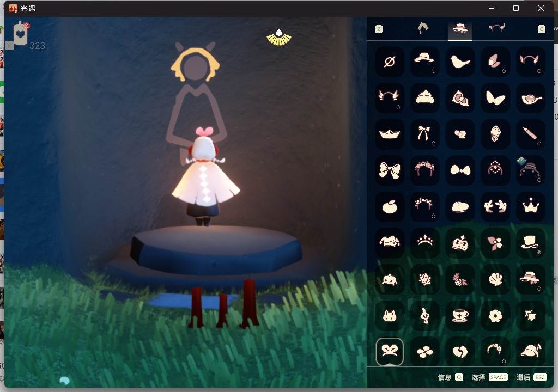
Task: Pick the bird head accessory
Action: [x=460, y=62]
